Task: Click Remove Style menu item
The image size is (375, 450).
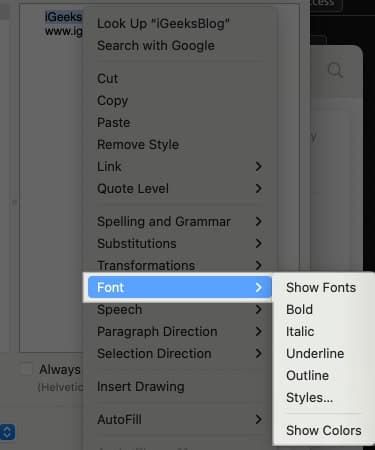Action: click(x=180, y=145)
